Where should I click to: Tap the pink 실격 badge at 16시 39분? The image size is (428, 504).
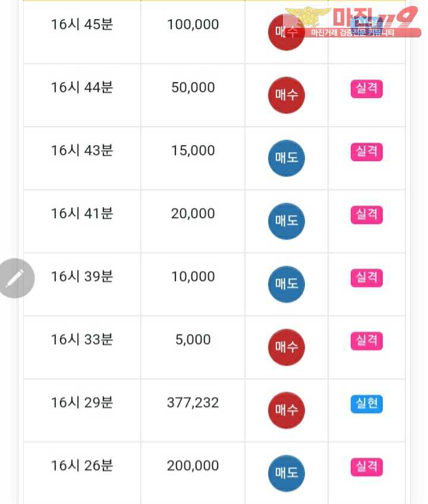point(367,278)
